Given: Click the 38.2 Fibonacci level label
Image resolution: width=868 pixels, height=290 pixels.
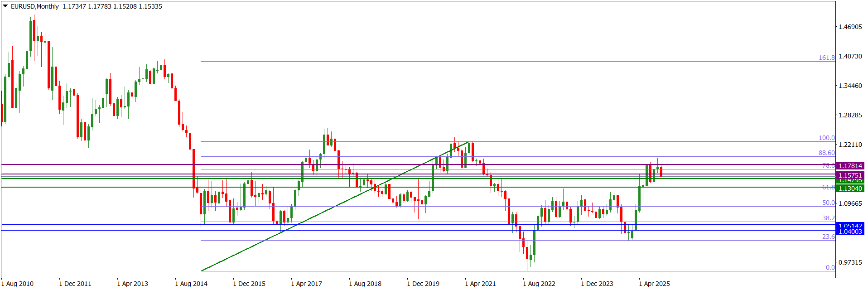Looking at the screenshot, I should (x=828, y=218).
